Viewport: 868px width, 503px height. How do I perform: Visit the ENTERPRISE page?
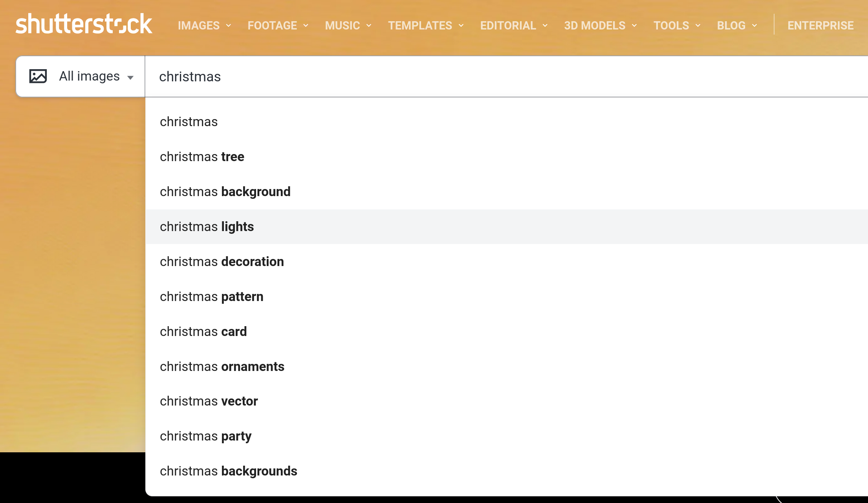click(820, 25)
